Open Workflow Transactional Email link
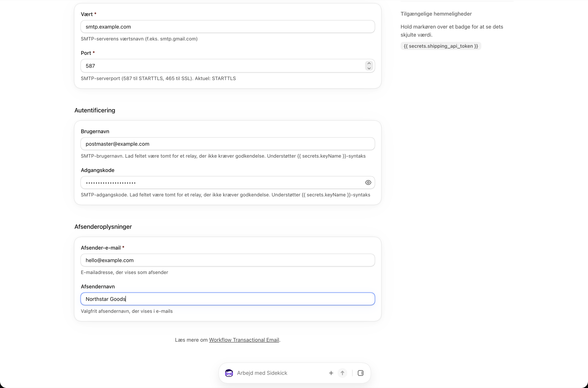The width and height of the screenshot is (588, 388). (244, 340)
